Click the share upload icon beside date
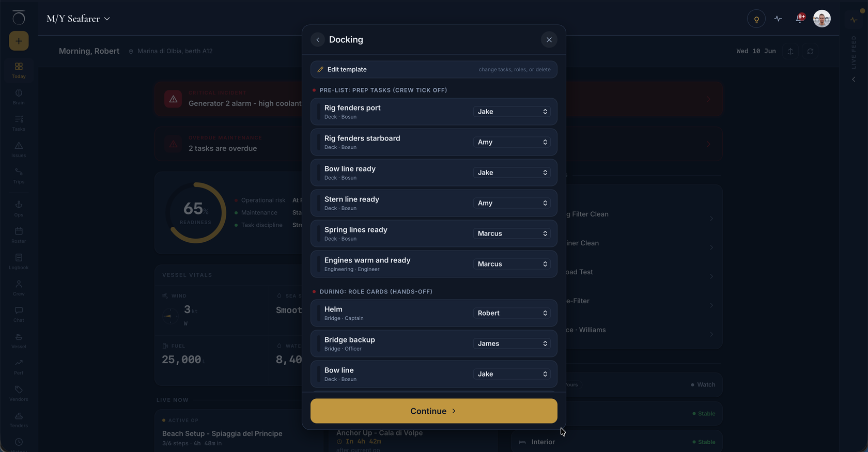This screenshot has width=868, height=452. (x=790, y=51)
